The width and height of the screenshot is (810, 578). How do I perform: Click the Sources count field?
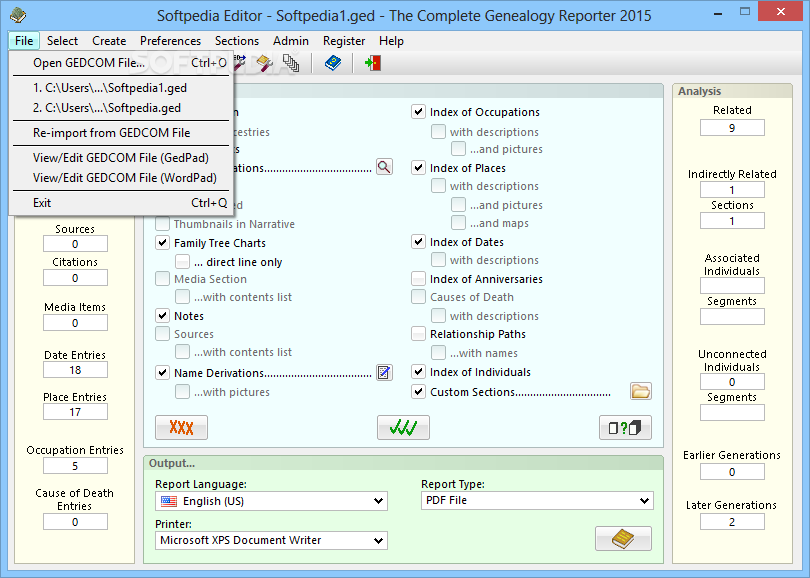point(75,244)
